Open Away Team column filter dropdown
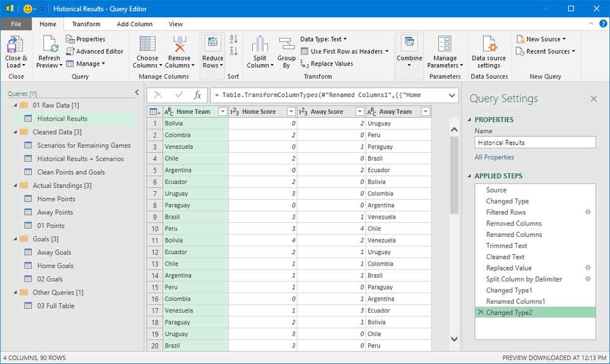 tap(426, 112)
